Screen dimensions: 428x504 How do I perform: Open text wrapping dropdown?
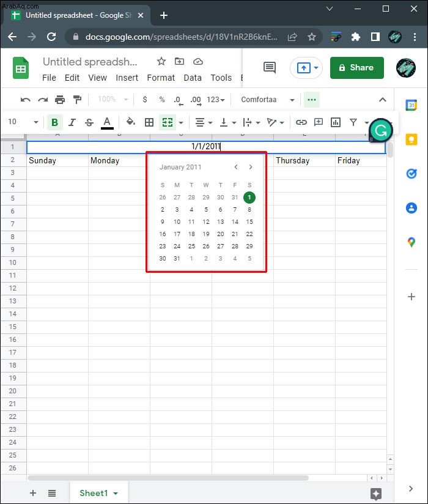coord(251,122)
